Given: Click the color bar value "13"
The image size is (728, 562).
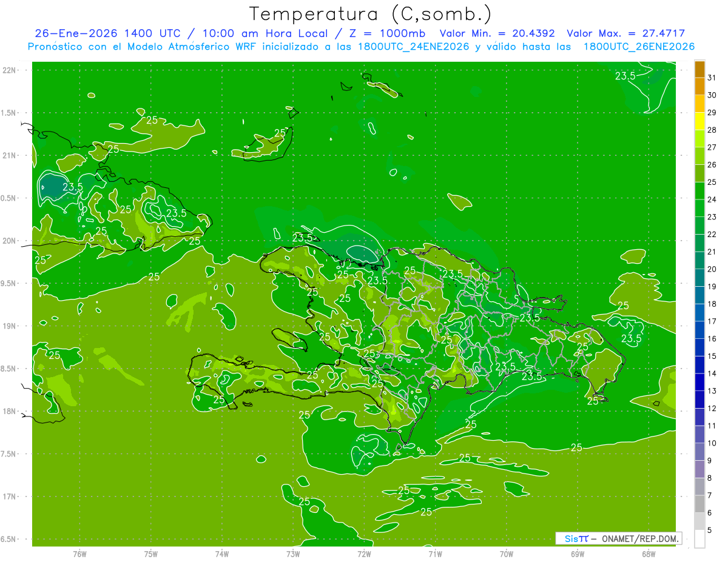Looking at the screenshot, I should click(x=712, y=390).
